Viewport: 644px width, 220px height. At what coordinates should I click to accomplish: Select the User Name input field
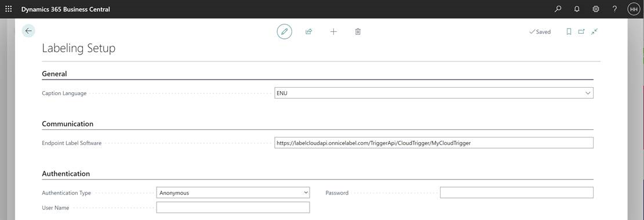pyautogui.click(x=233, y=208)
